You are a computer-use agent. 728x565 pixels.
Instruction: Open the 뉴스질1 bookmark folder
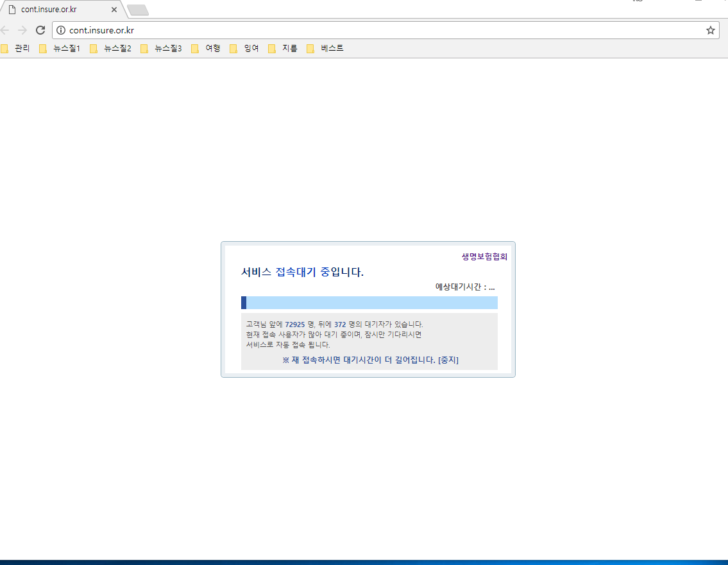(67, 48)
